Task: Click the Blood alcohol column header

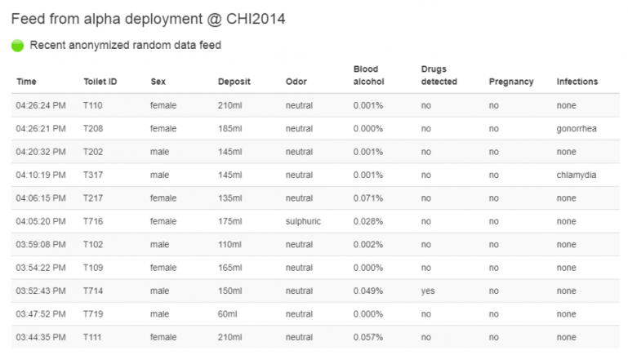Action: [367, 75]
